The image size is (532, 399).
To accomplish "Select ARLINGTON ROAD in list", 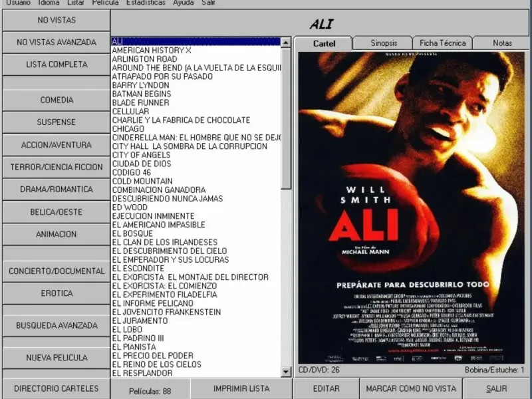I will 196,59.
